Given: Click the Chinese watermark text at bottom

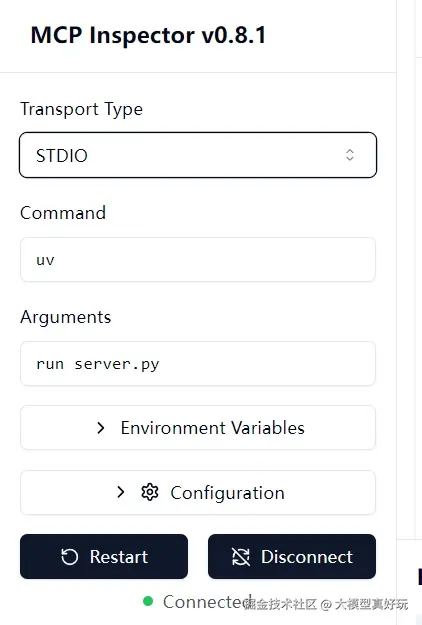Looking at the screenshot, I should (x=326, y=604).
